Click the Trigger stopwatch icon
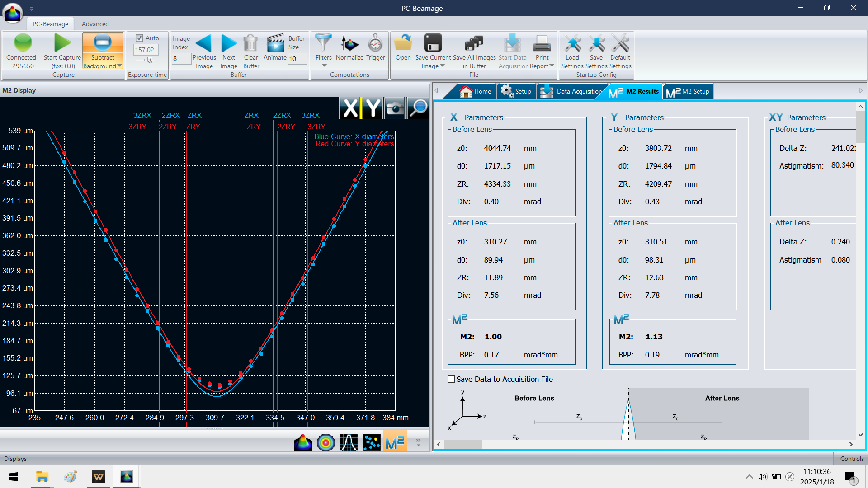This screenshot has height=488, width=868. (x=375, y=43)
